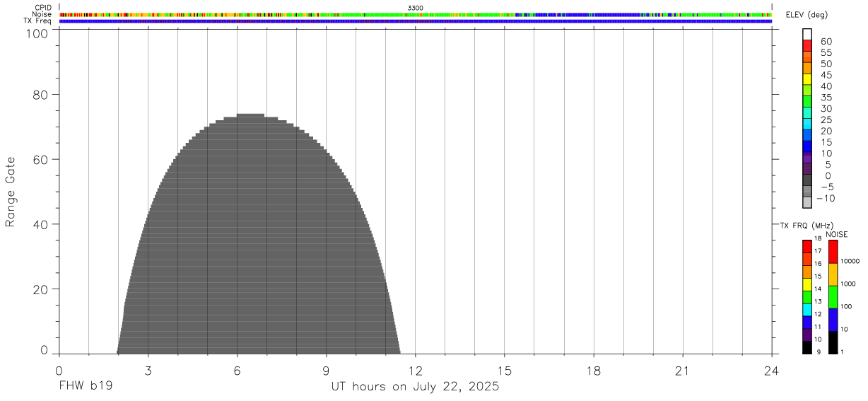Screen dimensions: 868x401
Task: Click the '10000' label on NOISE colorbar
Action: 850,261
